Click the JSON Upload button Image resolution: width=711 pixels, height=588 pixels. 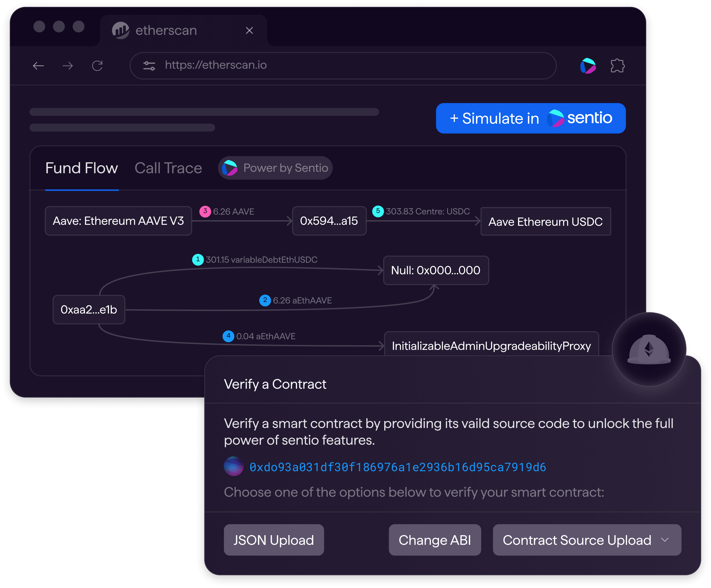pos(274,540)
